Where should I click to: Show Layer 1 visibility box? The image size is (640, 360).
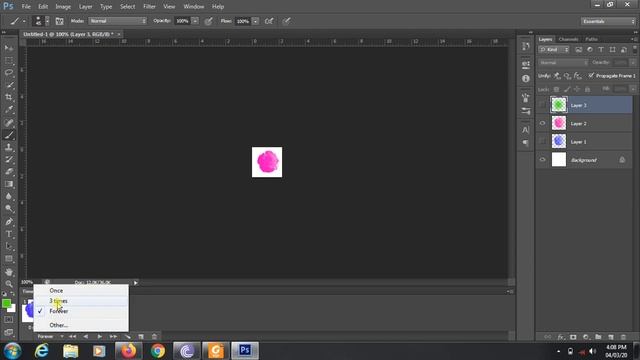[x=542, y=141]
